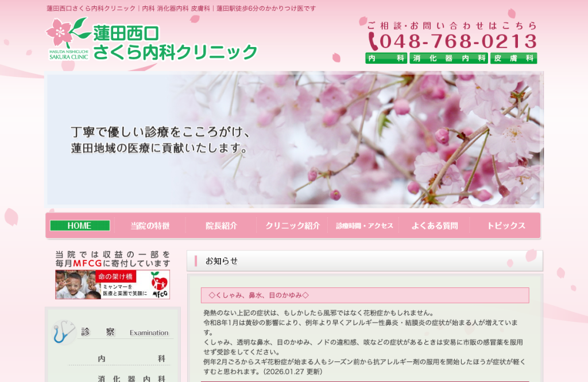
Task: Click the stethoscope icon beside 診察
Action: [63, 332]
